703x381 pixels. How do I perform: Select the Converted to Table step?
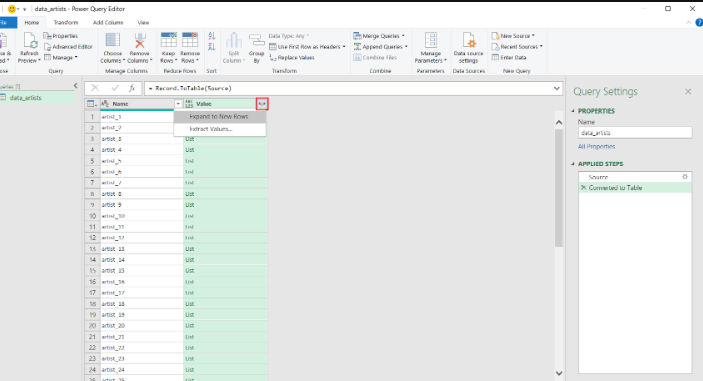click(x=635, y=188)
